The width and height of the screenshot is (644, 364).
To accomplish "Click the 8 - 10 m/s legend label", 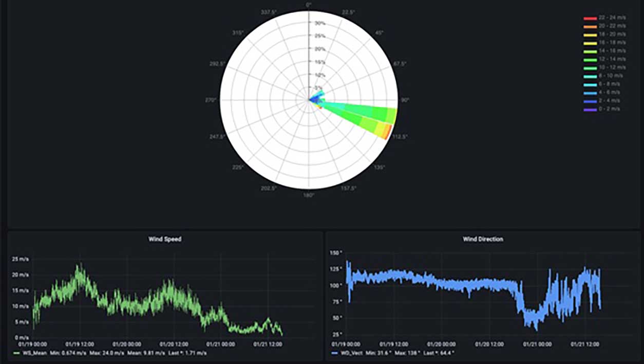I will [611, 76].
